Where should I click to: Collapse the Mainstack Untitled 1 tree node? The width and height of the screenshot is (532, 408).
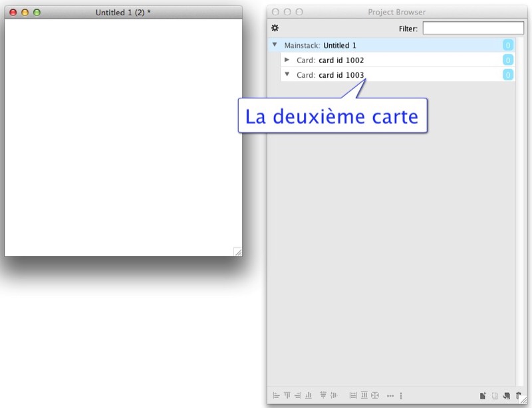[275, 45]
